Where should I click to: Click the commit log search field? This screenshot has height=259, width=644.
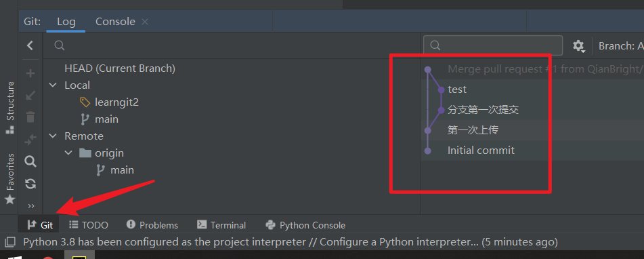point(493,45)
